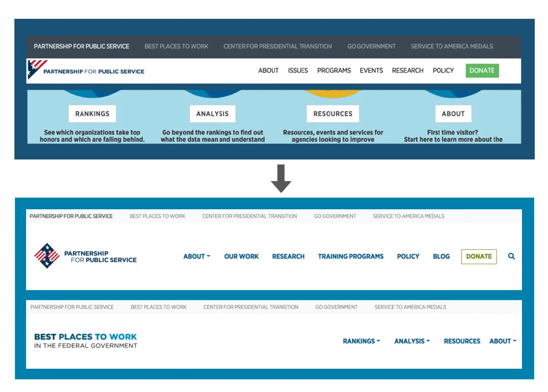
Task: Click the new diamond Partnership logo
Action: point(85,256)
